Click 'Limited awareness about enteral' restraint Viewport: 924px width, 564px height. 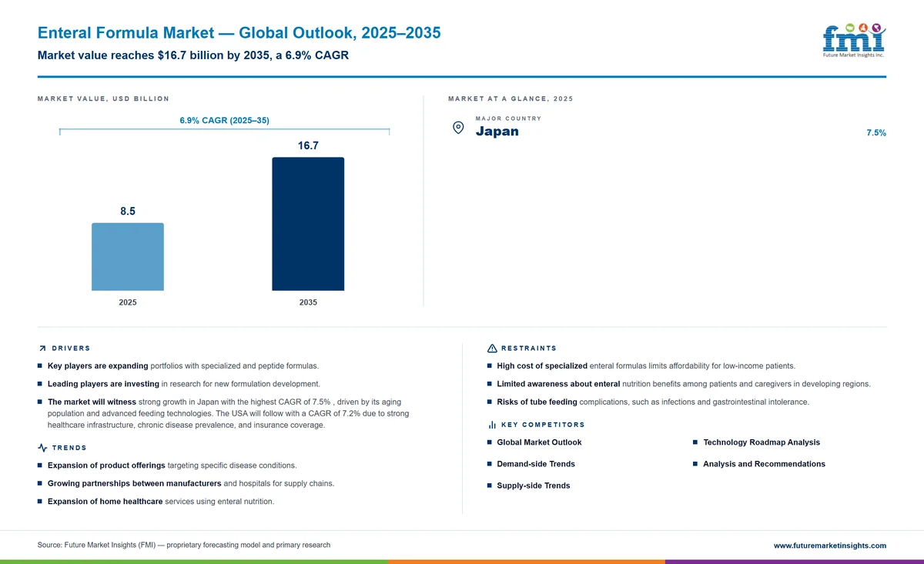pos(684,384)
